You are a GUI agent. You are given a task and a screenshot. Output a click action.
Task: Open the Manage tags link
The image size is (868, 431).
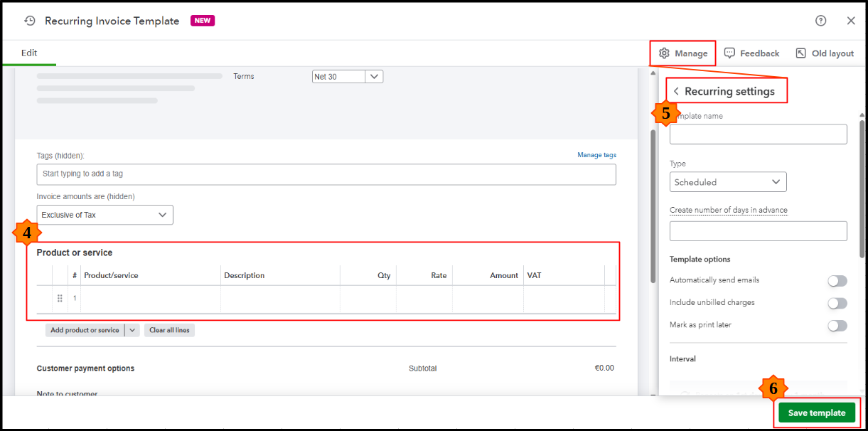(x=596, y=155)
